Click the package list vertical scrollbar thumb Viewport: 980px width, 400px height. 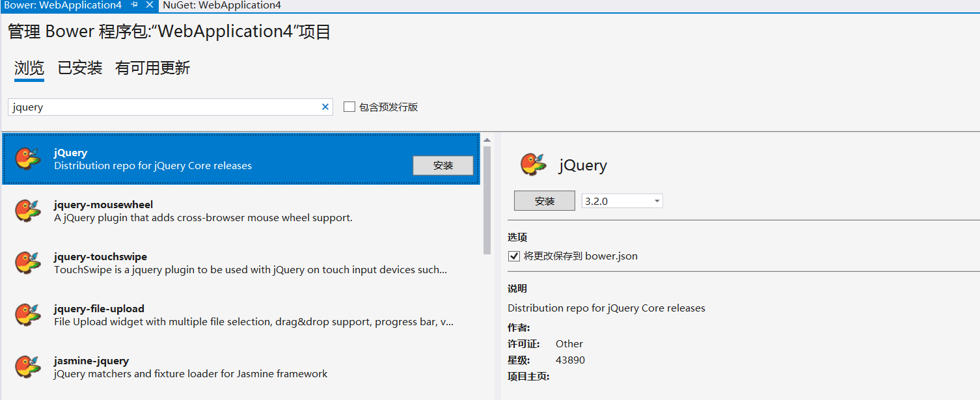click(487, 200)
